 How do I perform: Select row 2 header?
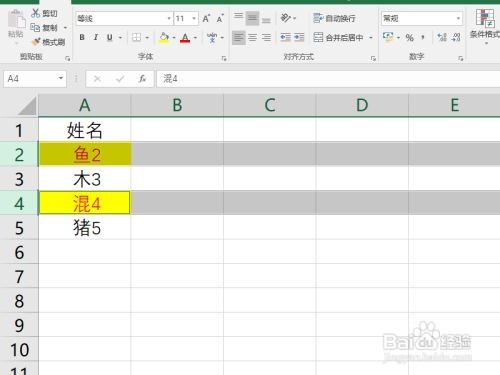coord(19,154)
